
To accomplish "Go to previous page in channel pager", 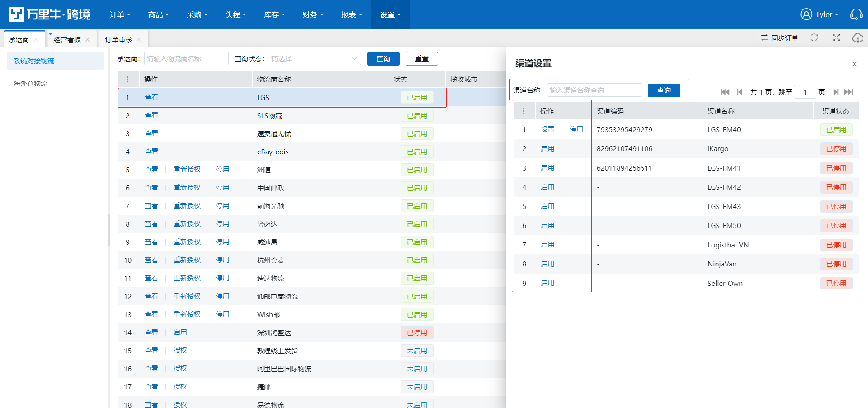I will click(x=740, y=92).
